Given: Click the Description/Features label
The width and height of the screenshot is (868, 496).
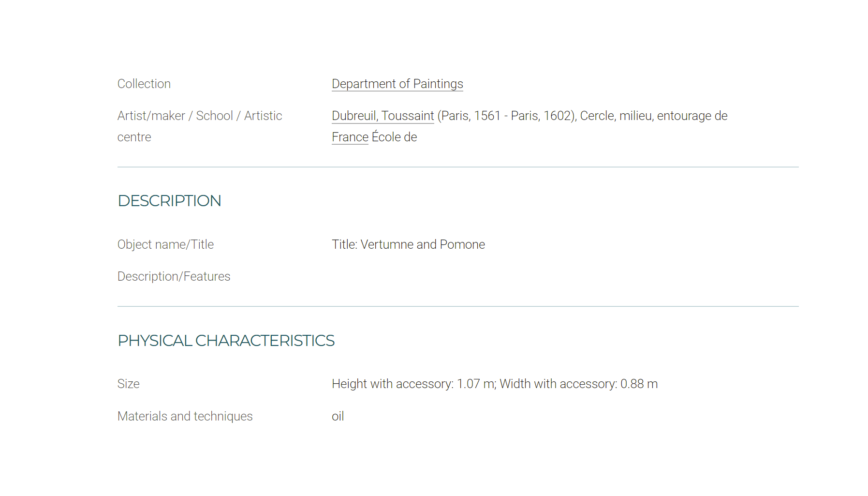Looking at the screenshot, I should click(174, 276).
